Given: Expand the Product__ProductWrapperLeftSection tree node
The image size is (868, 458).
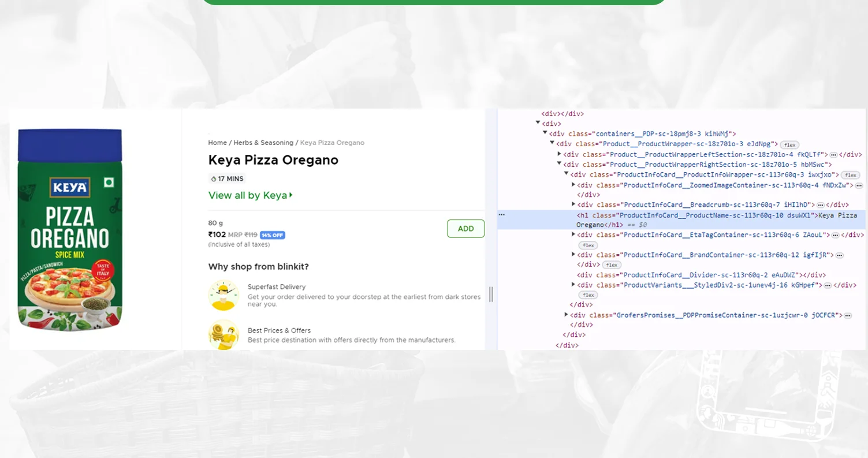Looking at the screenshot, I should pos(558,154).
